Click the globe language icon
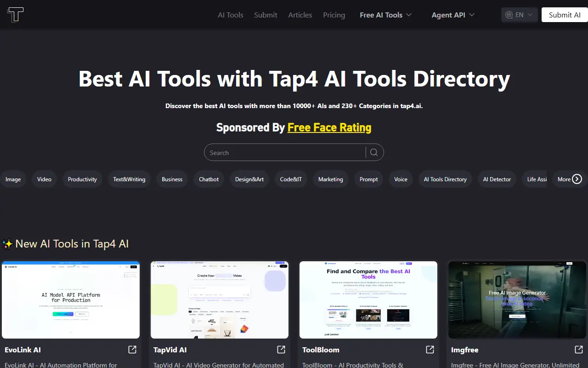Screen dimensions: 588x368 pos(509,15)
